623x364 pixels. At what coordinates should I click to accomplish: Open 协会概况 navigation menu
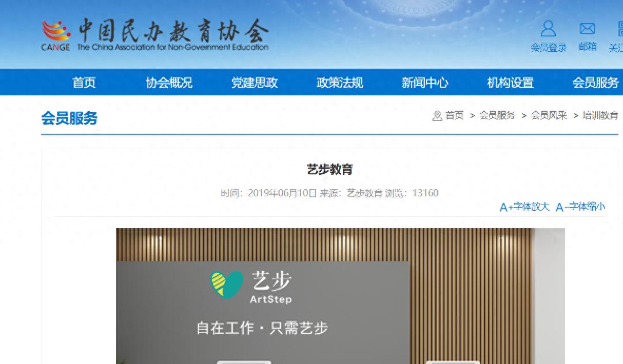pyautogui.click(x=169, y=83)
